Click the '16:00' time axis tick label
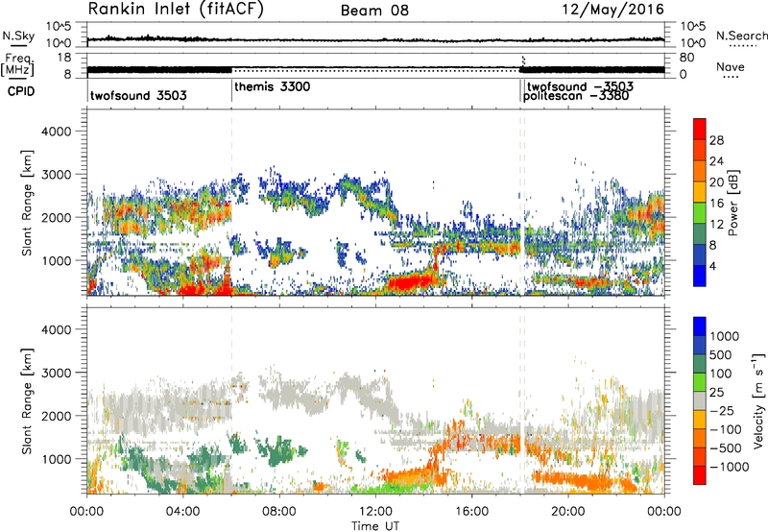Screen dimensions: 768x532 pyautogui.click(x=471, y=512)
